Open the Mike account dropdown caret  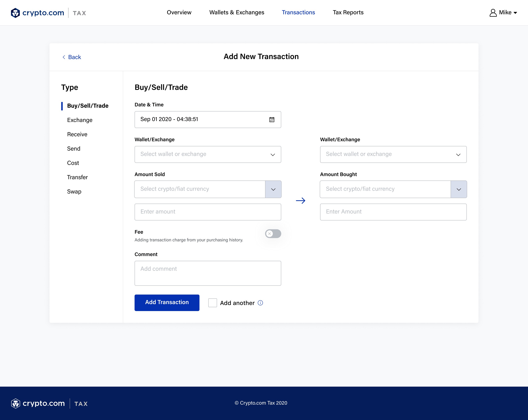pos(515,13)
